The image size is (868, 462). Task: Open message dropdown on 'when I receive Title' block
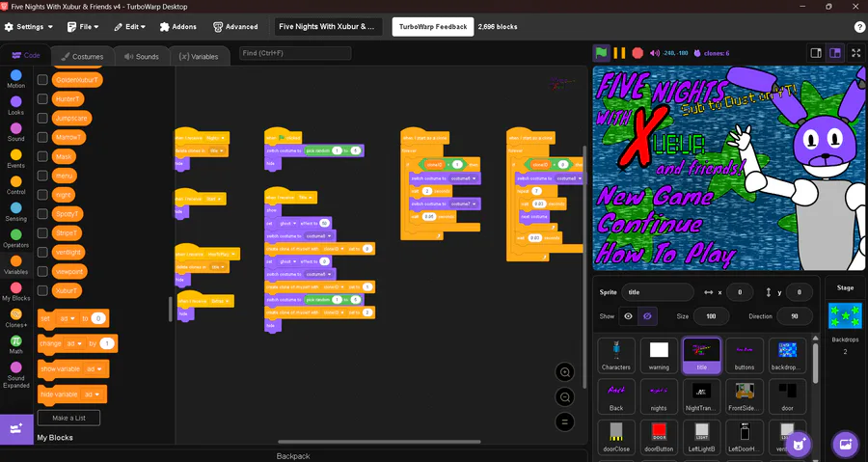point(305,198)
